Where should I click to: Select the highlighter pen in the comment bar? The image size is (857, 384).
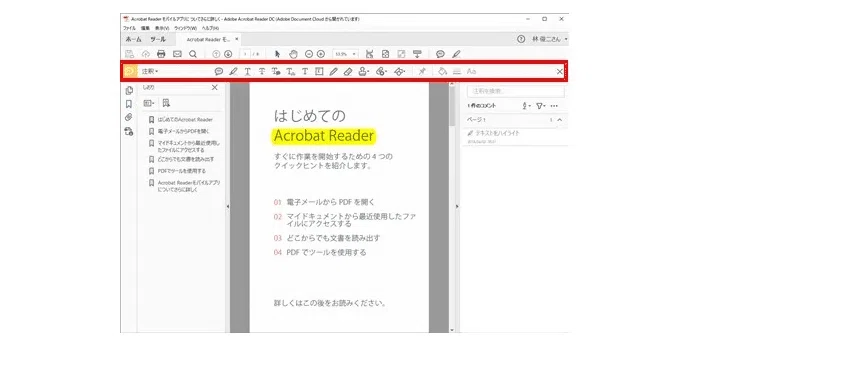tap(233, 72)
